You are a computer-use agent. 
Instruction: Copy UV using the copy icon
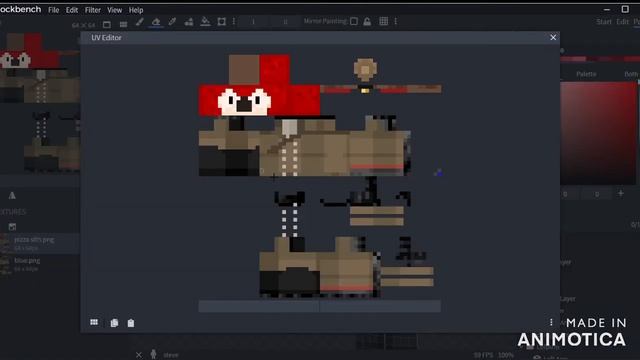(x=114, y=323)
